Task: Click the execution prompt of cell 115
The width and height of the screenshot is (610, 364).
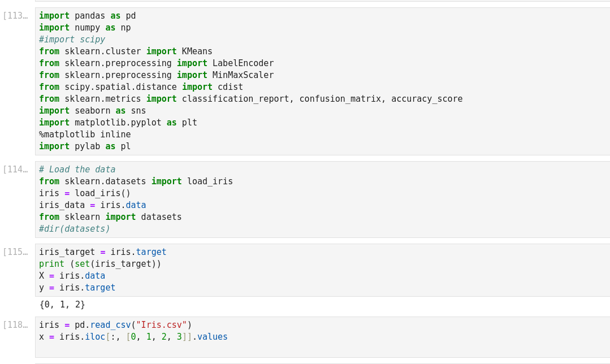Action: click(x=15, y=252)
